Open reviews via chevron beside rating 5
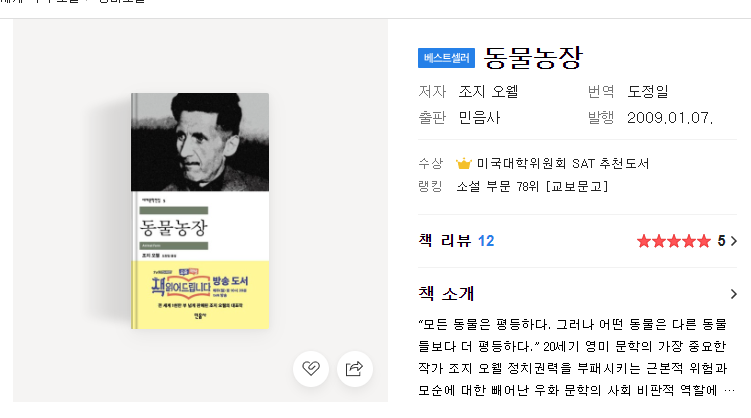The image size is (751, 418). [x=735, y=241]
